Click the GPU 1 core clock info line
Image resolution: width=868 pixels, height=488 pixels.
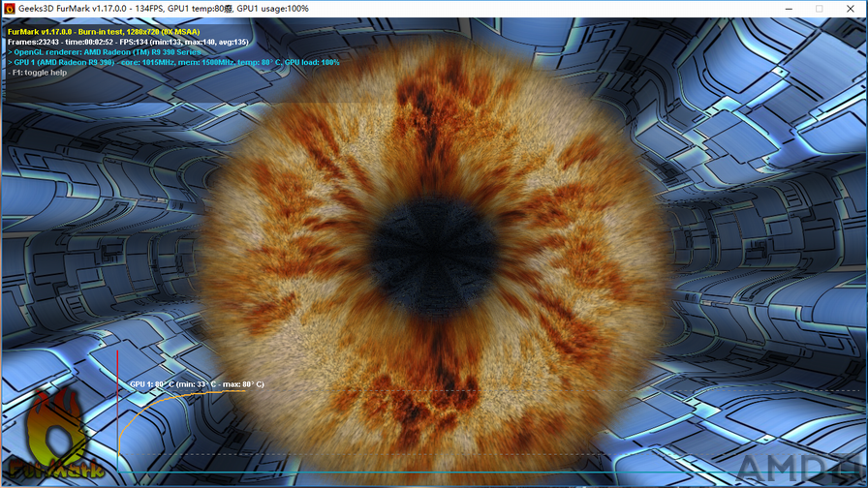(173, 63)
